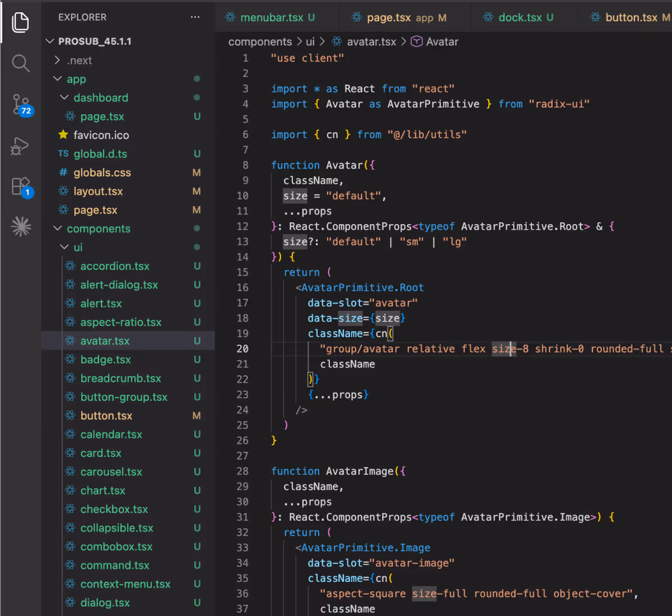672x616 pixels.
Task: Open the Extensions view icon
Action: pos(22,187)
